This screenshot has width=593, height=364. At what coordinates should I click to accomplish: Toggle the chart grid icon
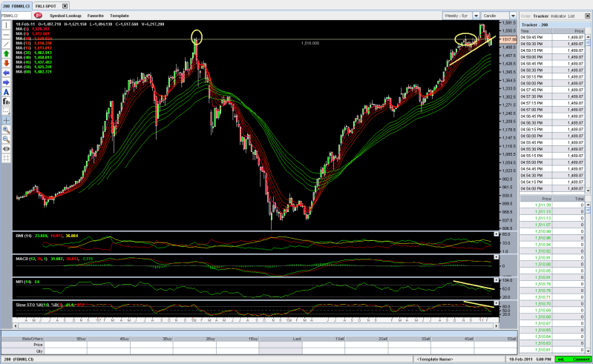6,158
